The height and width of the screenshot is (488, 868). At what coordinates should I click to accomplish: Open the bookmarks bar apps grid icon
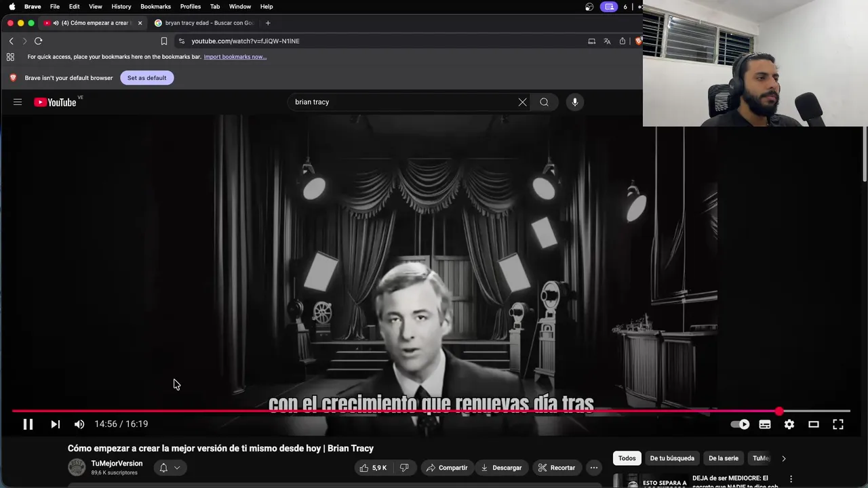click(x=10, y=57)
